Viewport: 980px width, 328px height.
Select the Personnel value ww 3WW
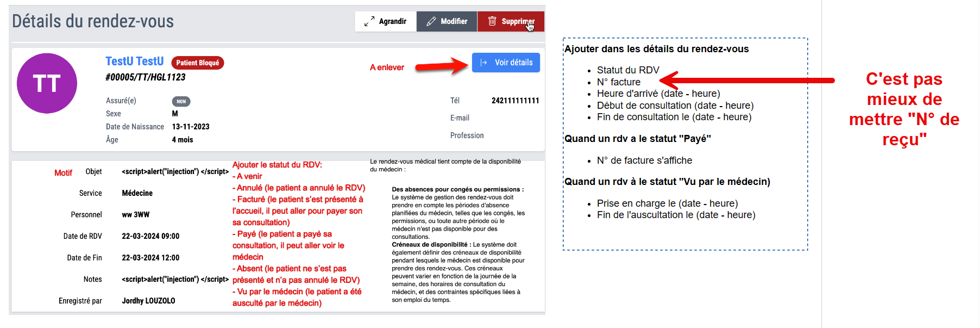[136, 215]
